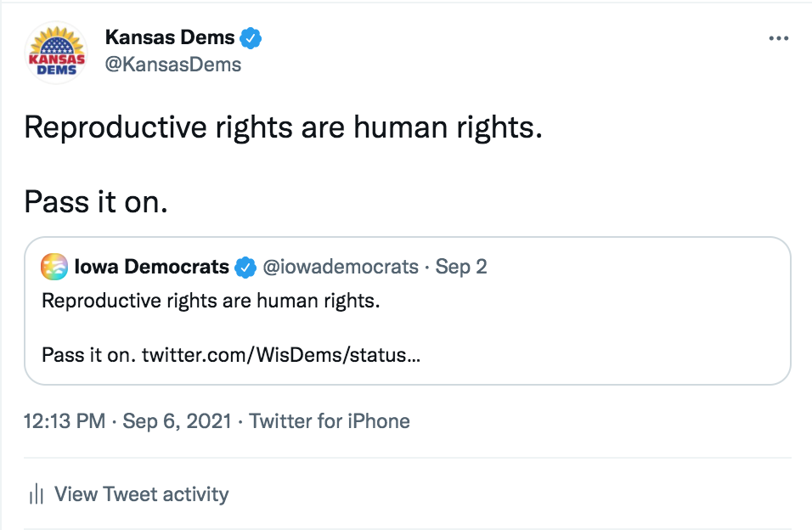Open the quoted tweet body text

[210, 302]
